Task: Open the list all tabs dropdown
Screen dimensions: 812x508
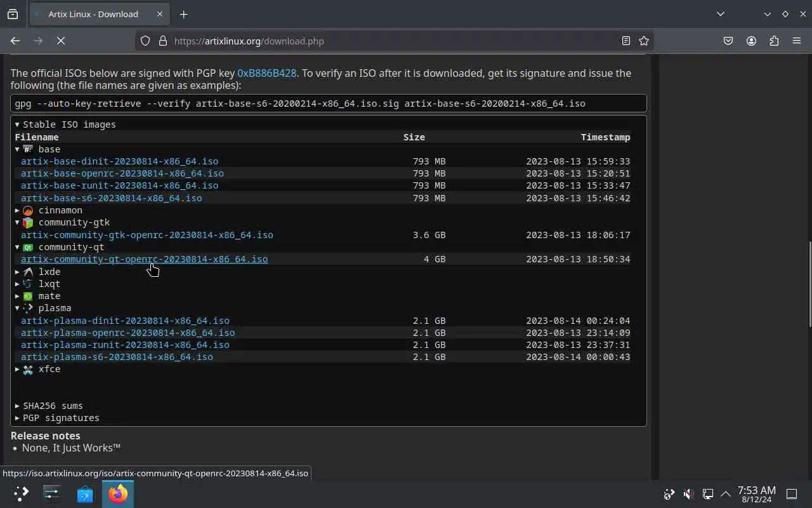Action: (721, 14)
